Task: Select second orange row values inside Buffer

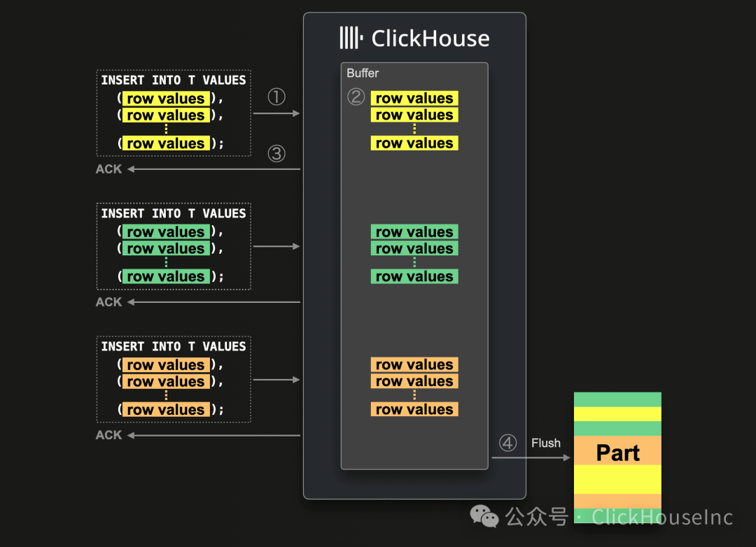Action: 414,381
